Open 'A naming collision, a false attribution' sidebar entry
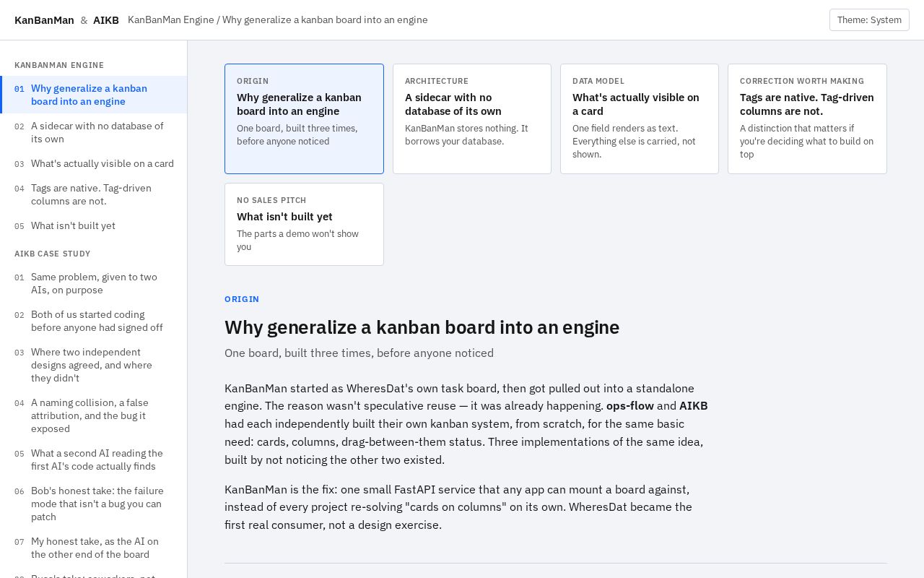The image size is (924, 578). [94, 415]
